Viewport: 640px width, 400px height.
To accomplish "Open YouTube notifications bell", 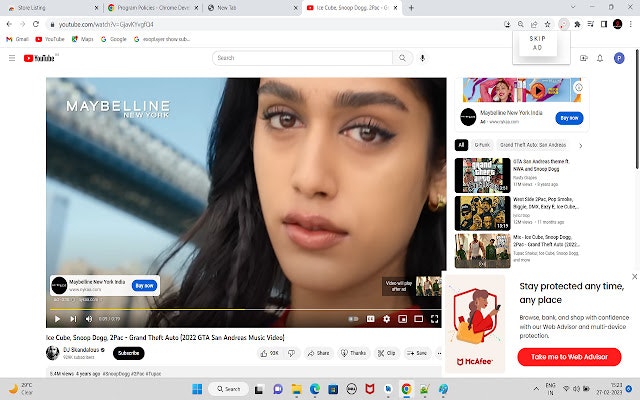I will 600,58.
